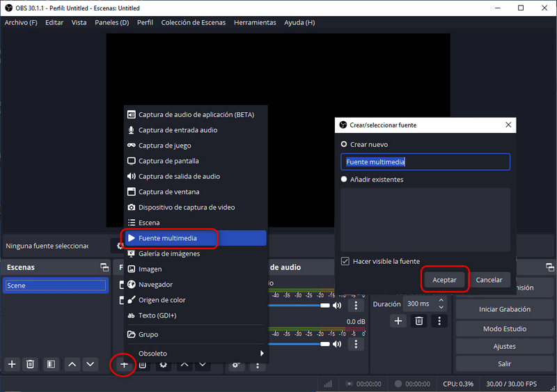
Task: Remove the transition with the trash icon
Action: tap(419, 321)
